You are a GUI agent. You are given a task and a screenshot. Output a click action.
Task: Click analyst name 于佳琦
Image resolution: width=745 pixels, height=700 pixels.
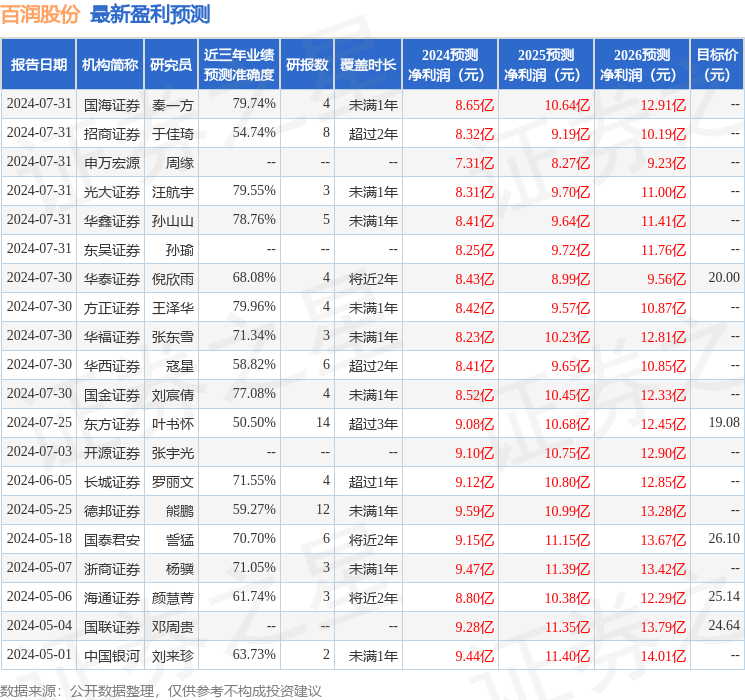point(172,134)
